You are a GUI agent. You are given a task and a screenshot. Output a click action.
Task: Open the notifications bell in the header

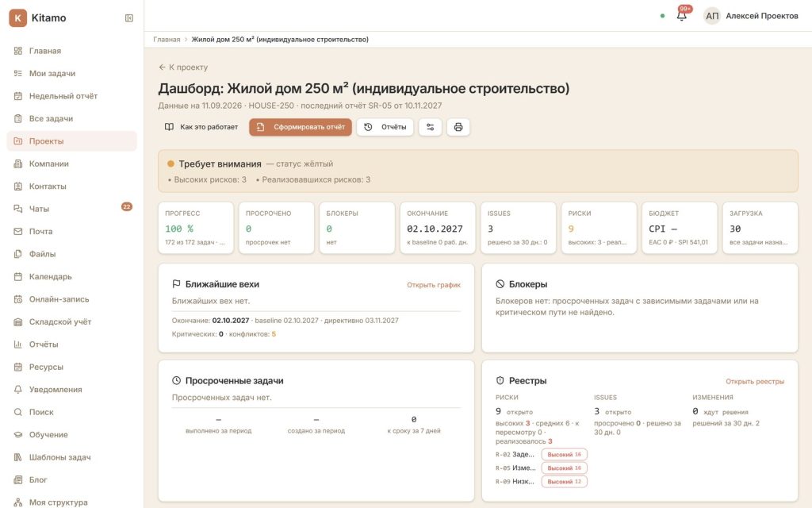pos(681,16)
